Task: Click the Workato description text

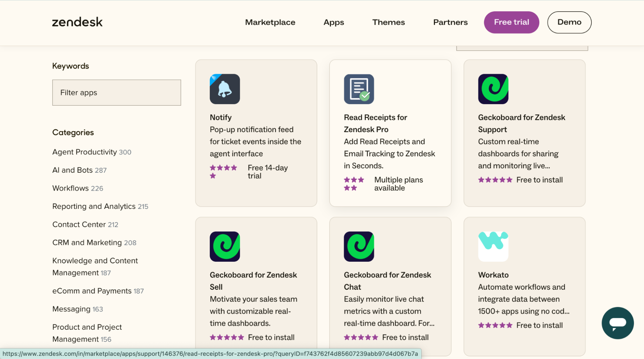Action: [x=524, y=299]
